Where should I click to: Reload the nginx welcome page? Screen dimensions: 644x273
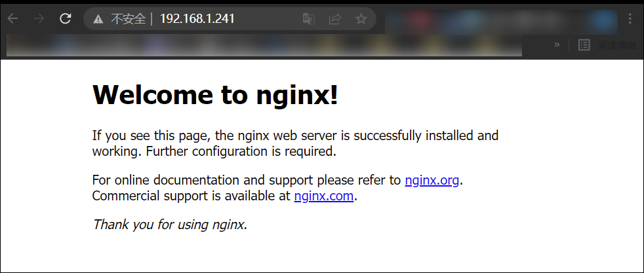(x=66, y=18)
